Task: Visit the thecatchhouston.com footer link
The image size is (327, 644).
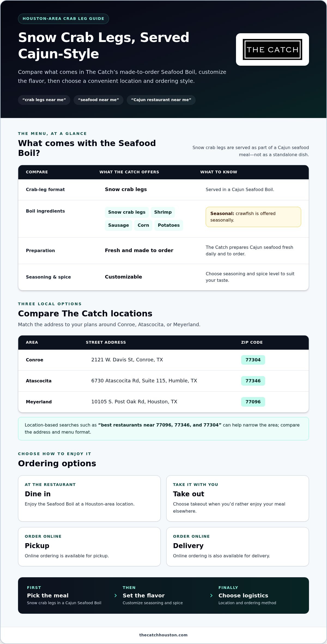Action: [163, 635]
